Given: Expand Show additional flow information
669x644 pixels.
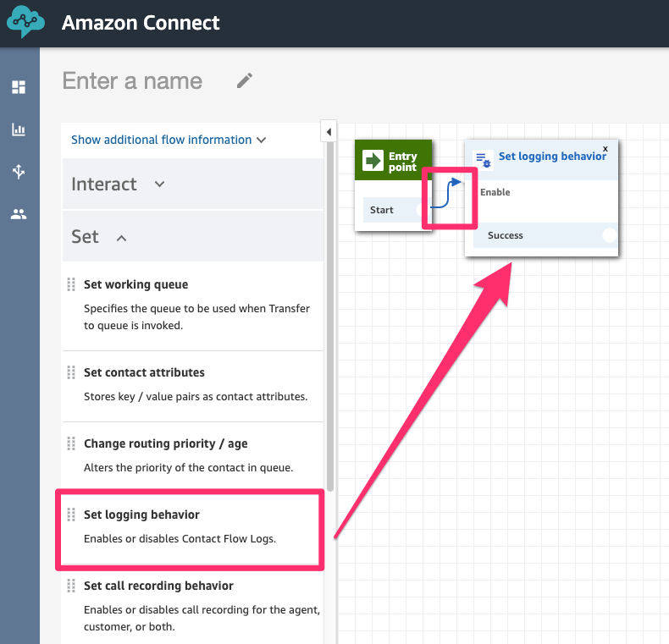Looking at the screenshot, I should pyautogui.click(x=169, y=140).
